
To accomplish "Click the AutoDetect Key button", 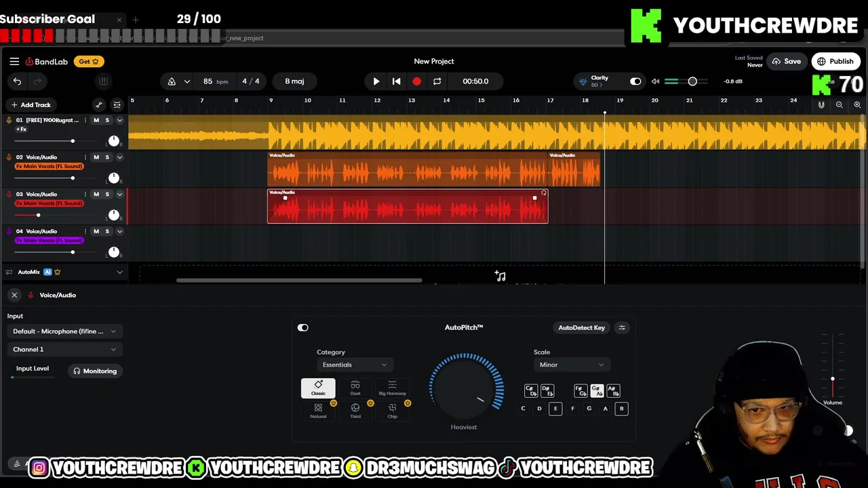I will (x=581, y=327).
